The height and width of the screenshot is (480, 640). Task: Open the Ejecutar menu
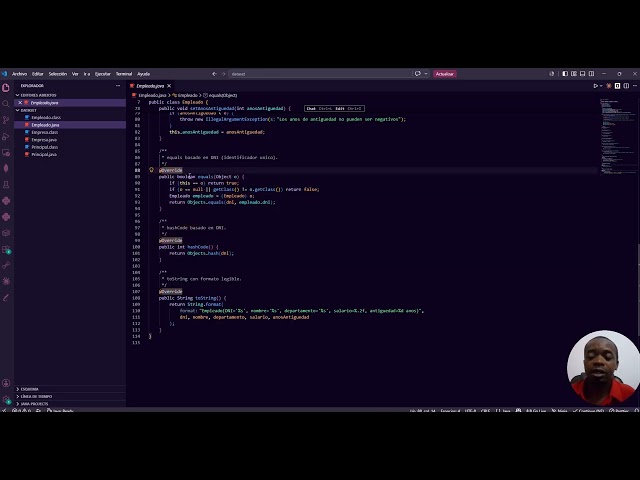tap(102, 74)
